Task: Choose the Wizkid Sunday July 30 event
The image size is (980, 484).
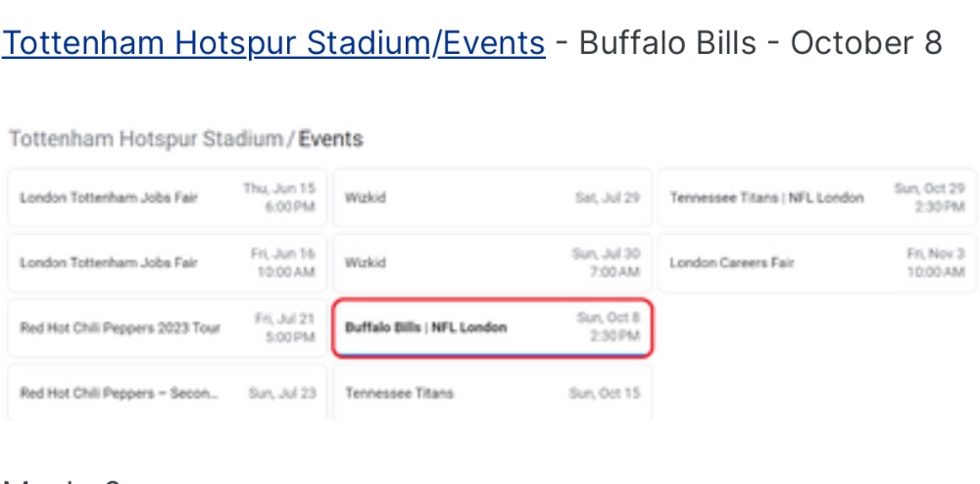Action: click(493, 263)
